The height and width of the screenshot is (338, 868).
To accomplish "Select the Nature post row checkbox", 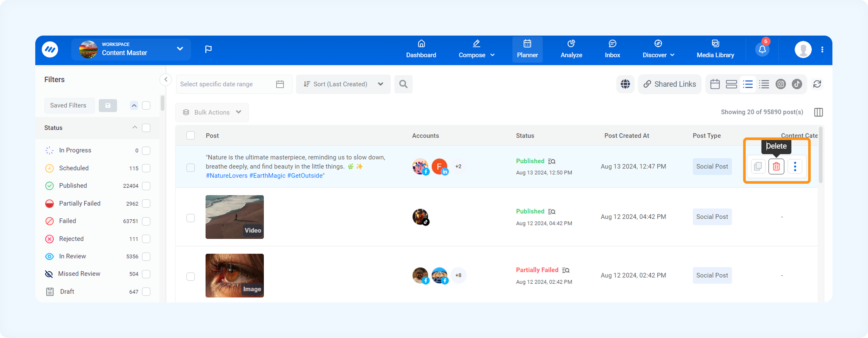I will tap(191, 168).
